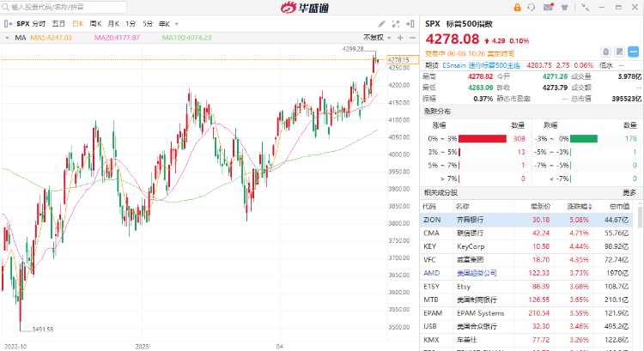The image size is (644, 351).
Task: Click the 4299.28 high price label
Action: tap(353, 49)
